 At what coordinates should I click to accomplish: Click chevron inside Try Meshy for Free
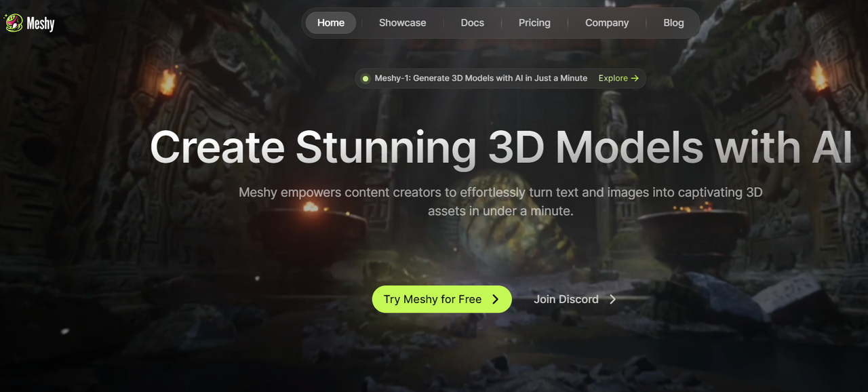pyautogui.click(x=496, y=299)
